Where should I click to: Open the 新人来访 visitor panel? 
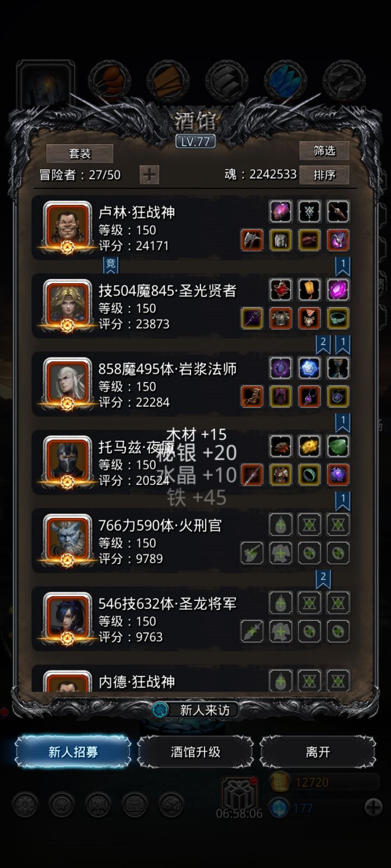[195, 710]
